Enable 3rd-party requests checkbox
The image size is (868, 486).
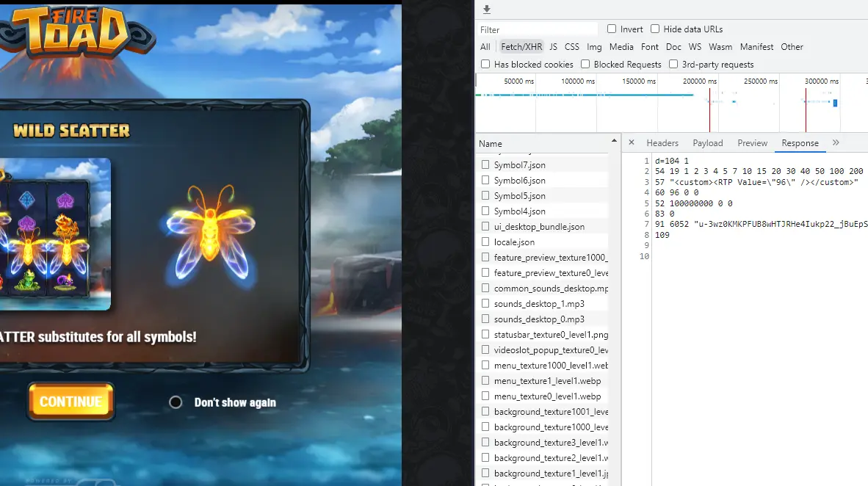(x=673, y=64)
